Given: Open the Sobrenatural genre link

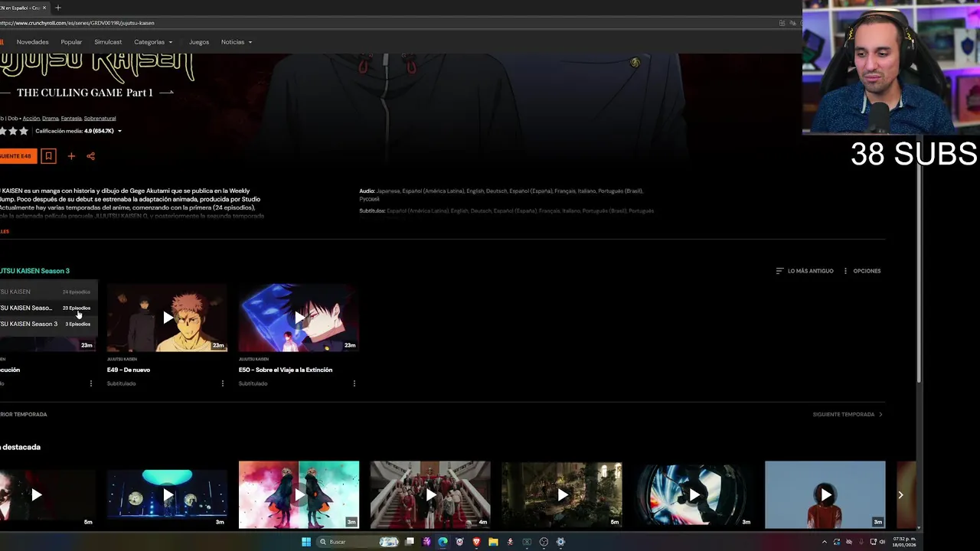Looking at the screenshot, I should pos(100,119).
